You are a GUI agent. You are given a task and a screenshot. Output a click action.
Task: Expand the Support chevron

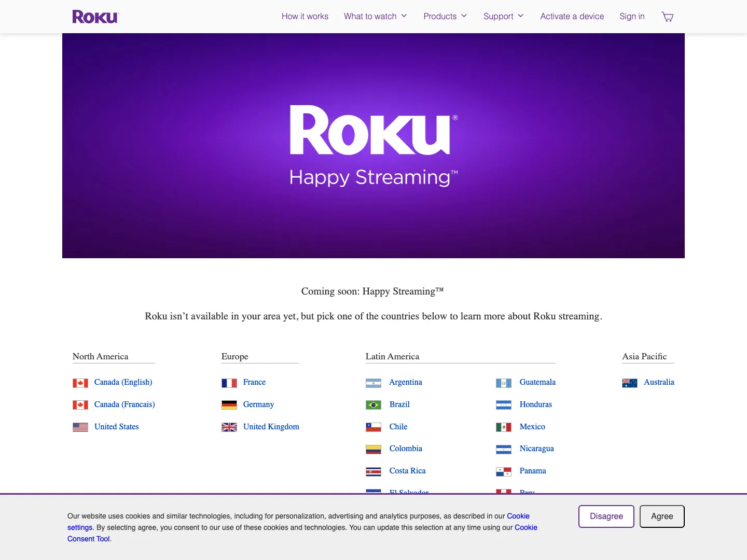coord(521,16)
